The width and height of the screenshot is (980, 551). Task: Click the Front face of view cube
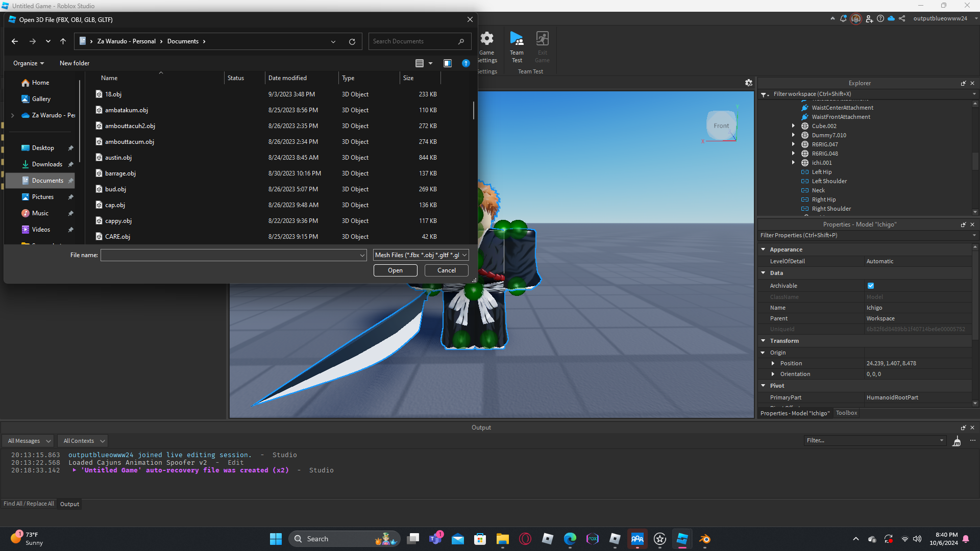click(x=721, y=126)
